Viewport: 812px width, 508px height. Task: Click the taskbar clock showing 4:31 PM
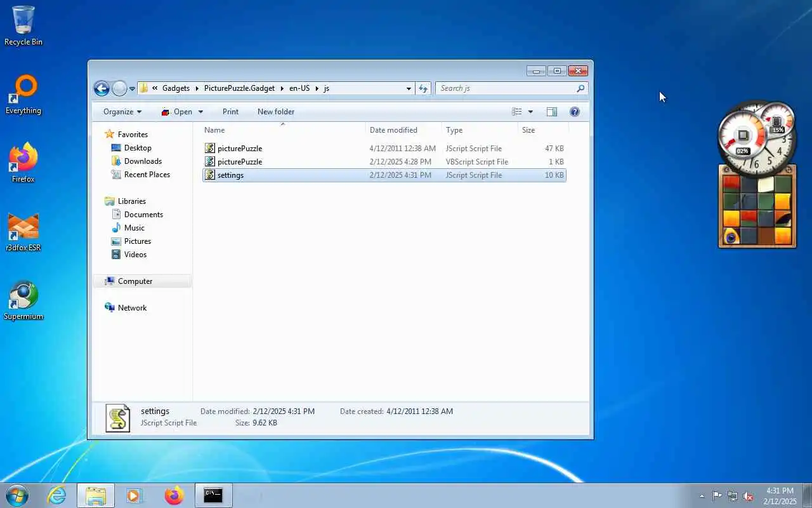click(780, 496)
